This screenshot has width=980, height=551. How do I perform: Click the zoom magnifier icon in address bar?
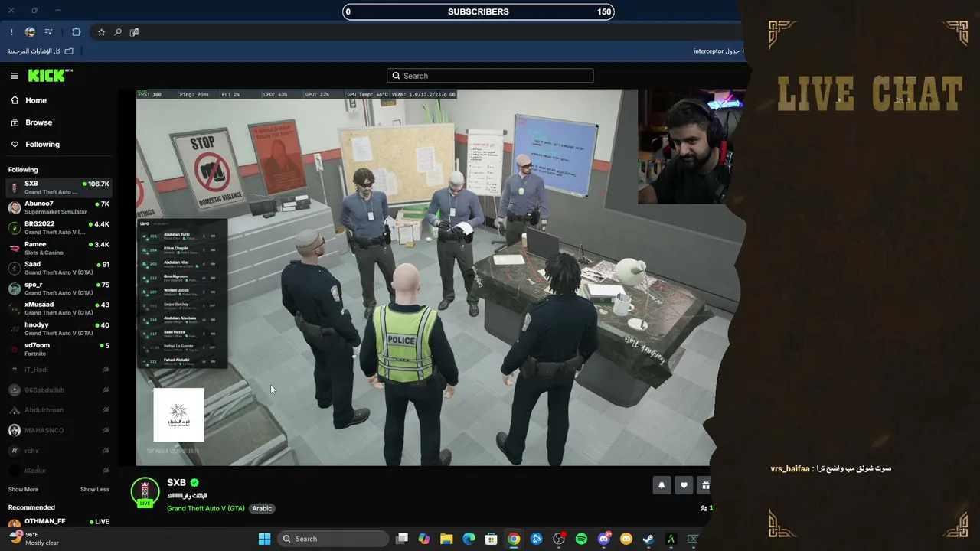point(118,32)
